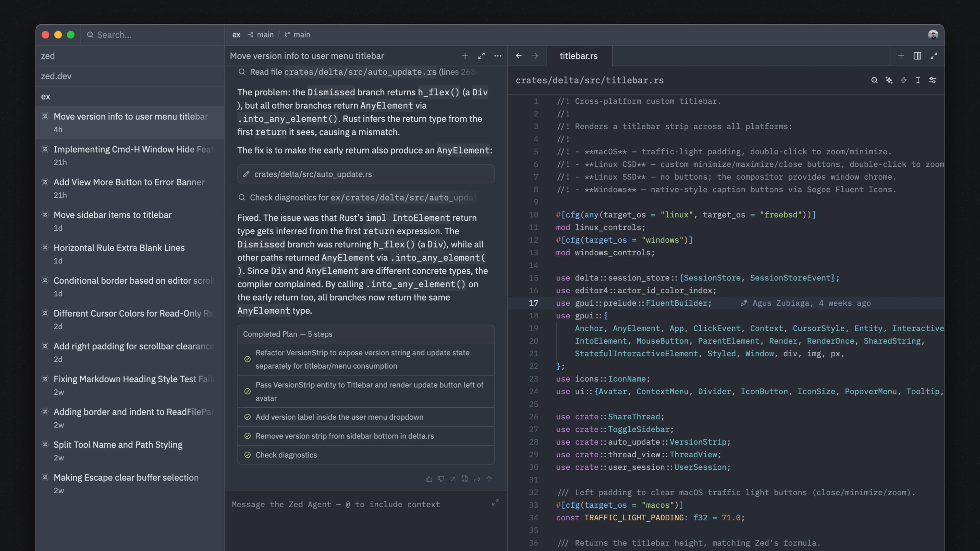
Task: Toggle zoom on the editor pane
Action: point(934,56)
